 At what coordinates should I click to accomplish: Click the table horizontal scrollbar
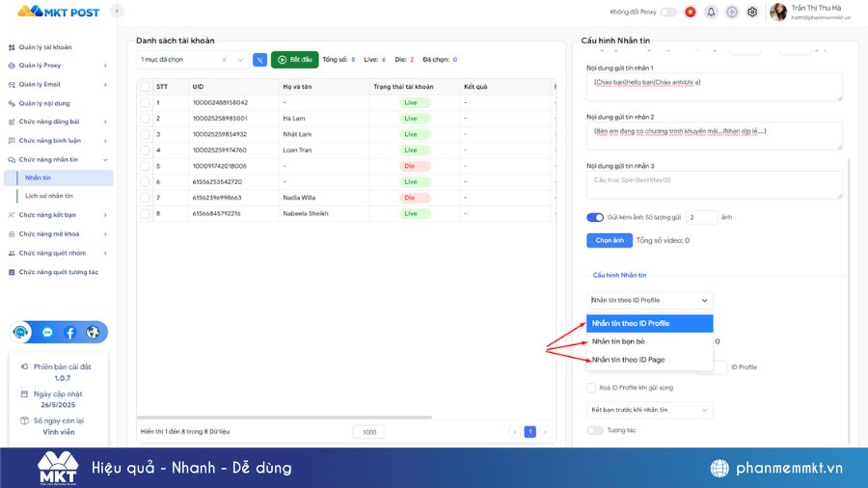[x=284, y=418]
